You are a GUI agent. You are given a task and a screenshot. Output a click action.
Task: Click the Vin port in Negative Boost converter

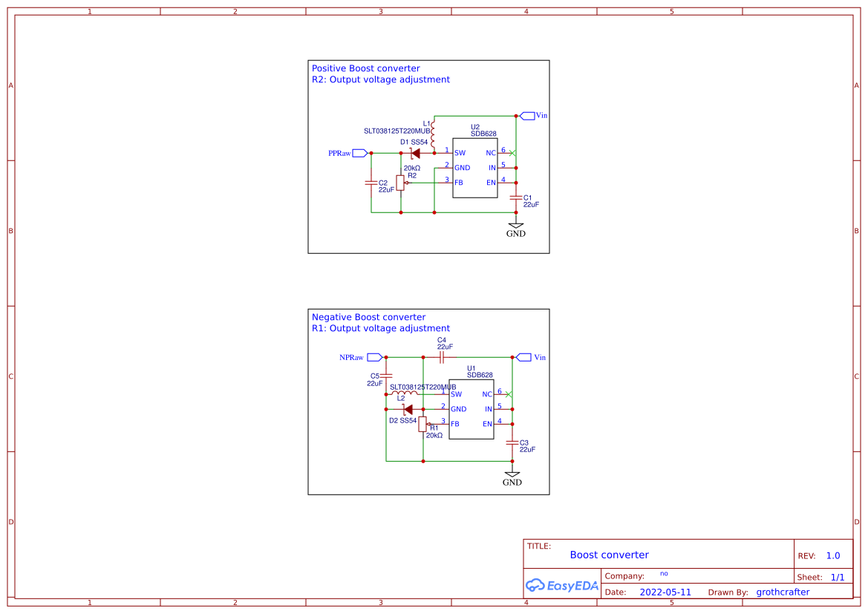[523, 358]
